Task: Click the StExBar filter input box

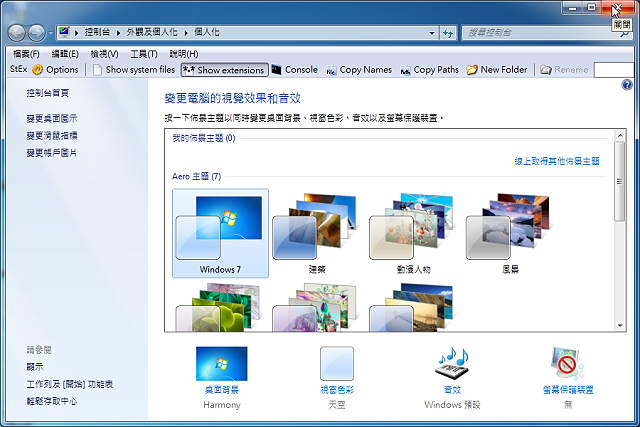Action: (x=615, y=70)
